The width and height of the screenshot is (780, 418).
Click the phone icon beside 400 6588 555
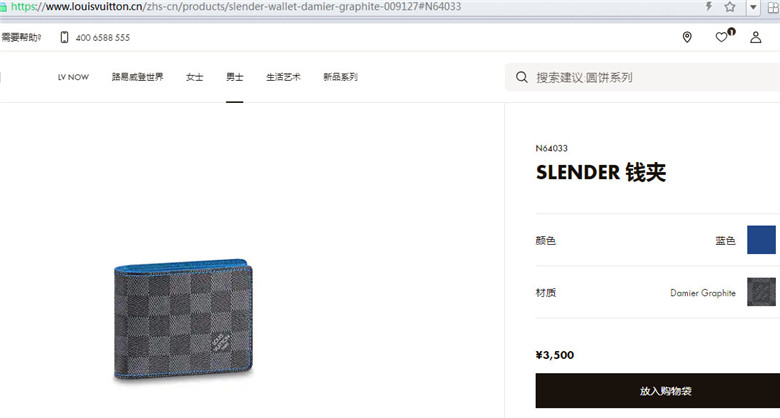click(64, 37)
